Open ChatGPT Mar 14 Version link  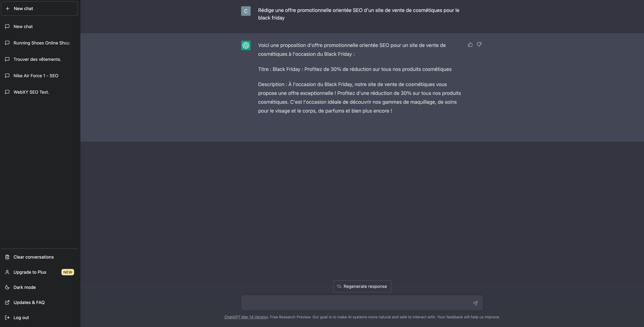(246, 317)
